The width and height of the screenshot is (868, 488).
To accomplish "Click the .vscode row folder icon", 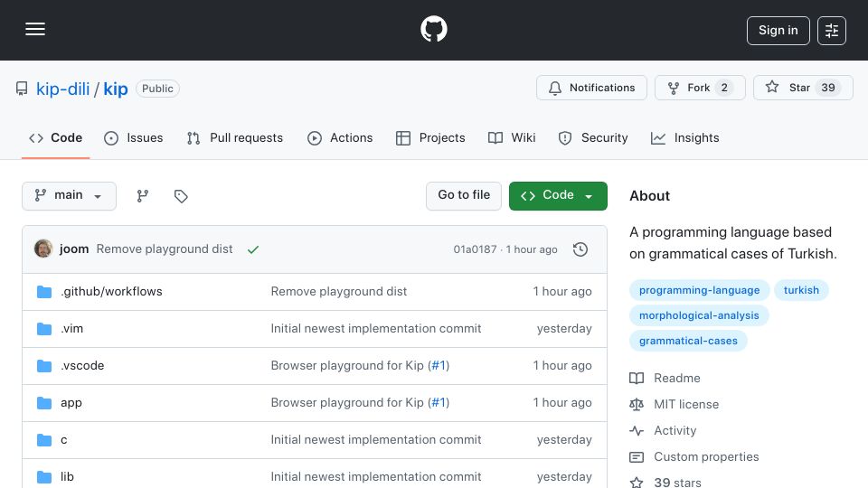I will (44, 366).
